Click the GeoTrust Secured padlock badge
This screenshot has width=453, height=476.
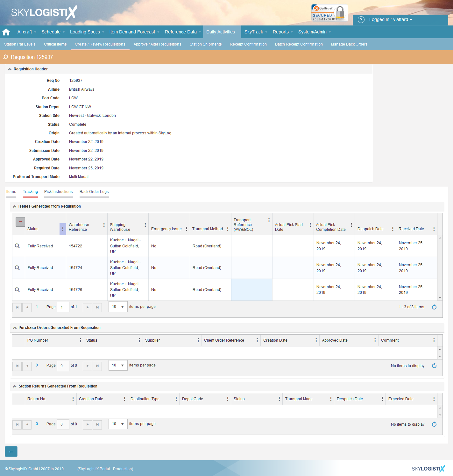click(329, 13)
